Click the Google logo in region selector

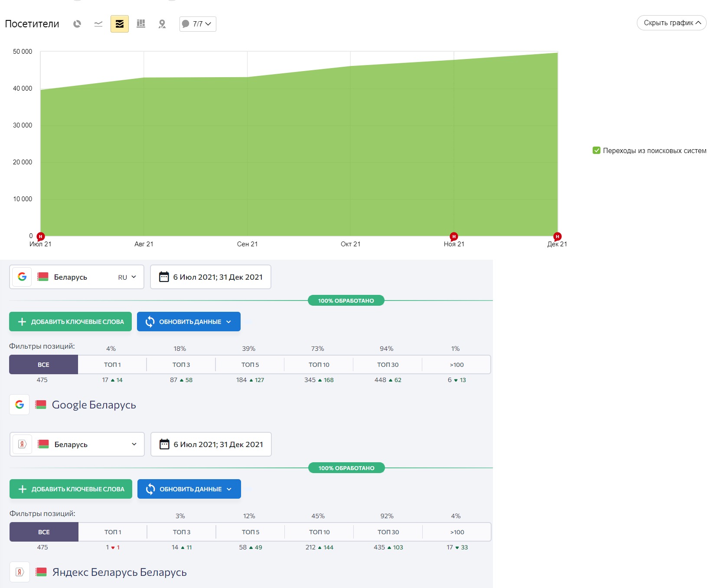tap(22, 277)
